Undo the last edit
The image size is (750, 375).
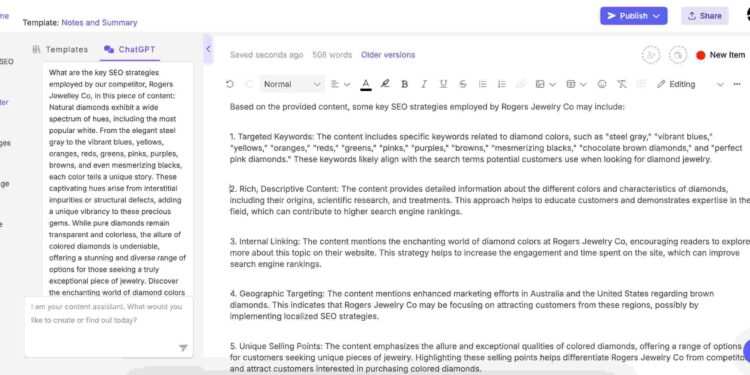coord(230,84)
